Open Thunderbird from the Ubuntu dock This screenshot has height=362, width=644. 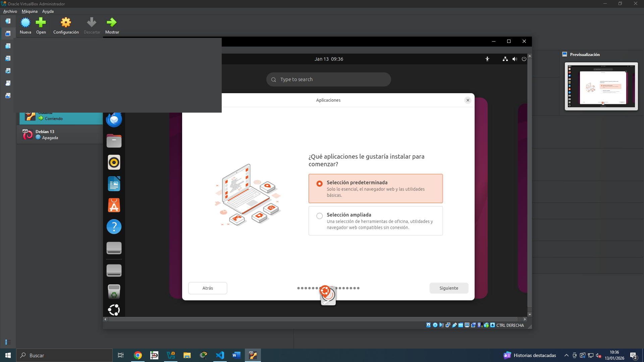[114, 120]
